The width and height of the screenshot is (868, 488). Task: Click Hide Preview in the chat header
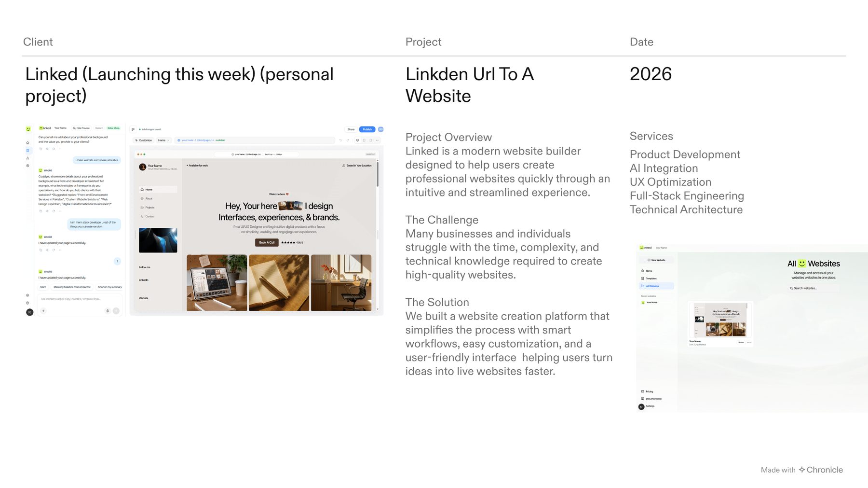coord(81,128)
